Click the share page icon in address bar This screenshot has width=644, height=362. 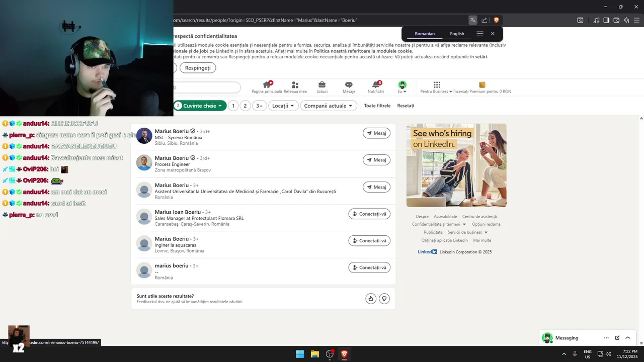(484, 20)
